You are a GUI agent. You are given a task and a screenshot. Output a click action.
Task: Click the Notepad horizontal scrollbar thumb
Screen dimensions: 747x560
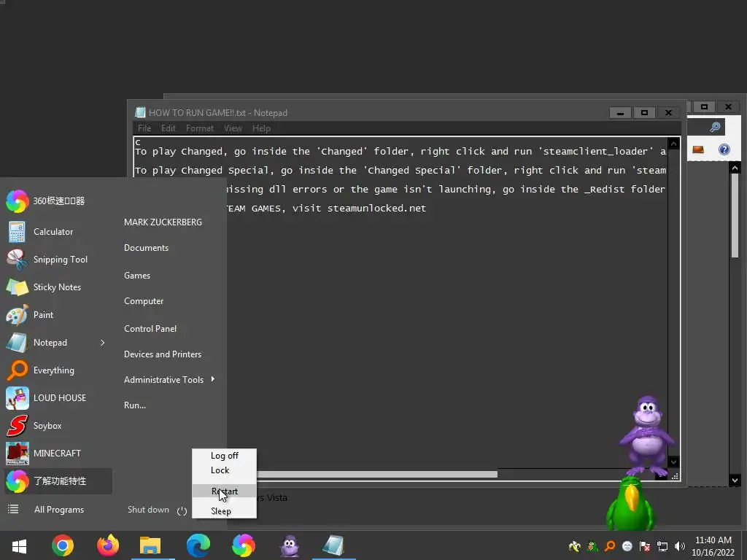tap(376, 474)
